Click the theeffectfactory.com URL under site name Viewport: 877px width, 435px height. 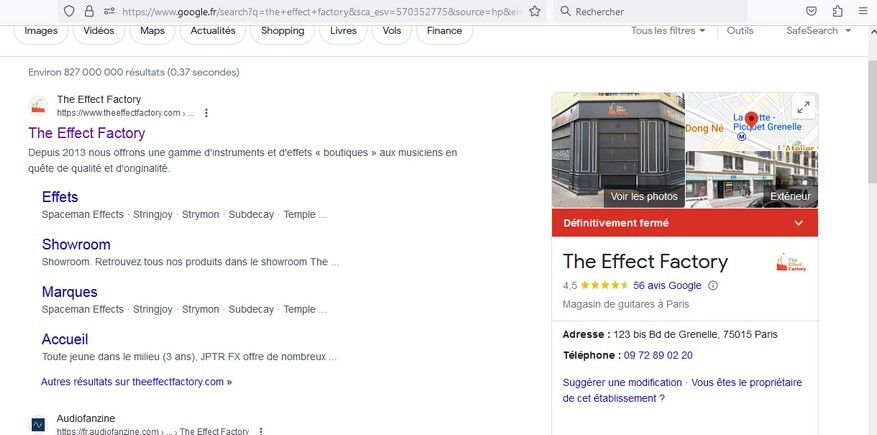click(126, 113)
